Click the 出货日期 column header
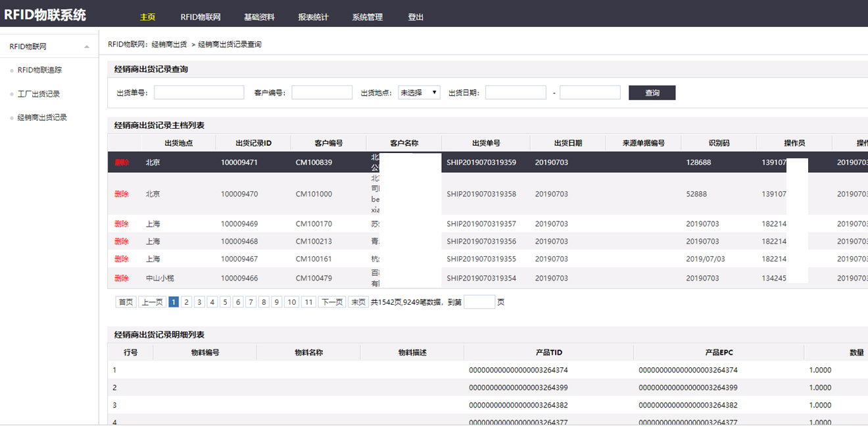This screenshot has height=427, width=868. click(x=568, y=143)
